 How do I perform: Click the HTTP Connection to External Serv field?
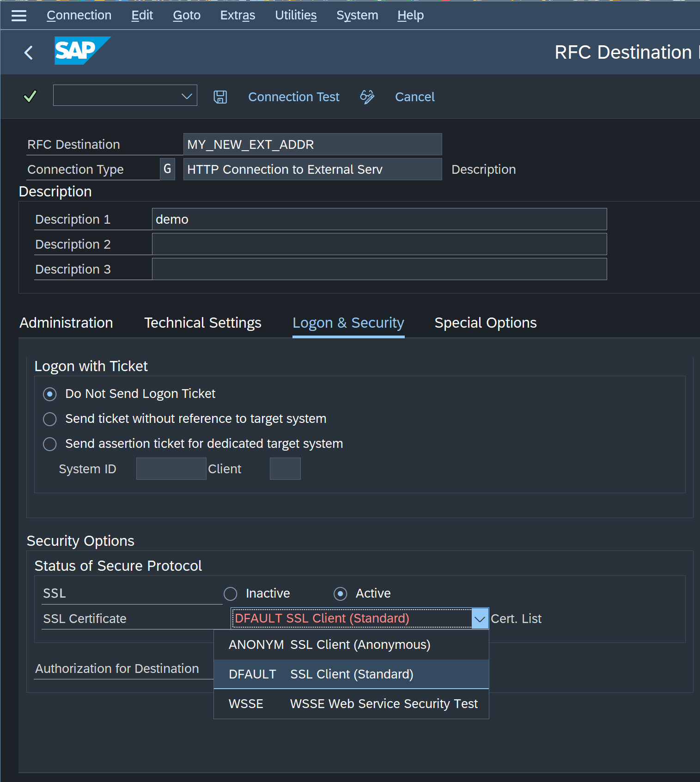coord(312,169)
